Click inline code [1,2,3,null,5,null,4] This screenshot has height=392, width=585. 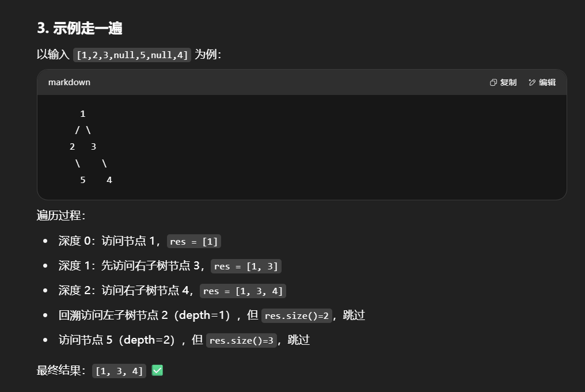click(x=132, y=55)
